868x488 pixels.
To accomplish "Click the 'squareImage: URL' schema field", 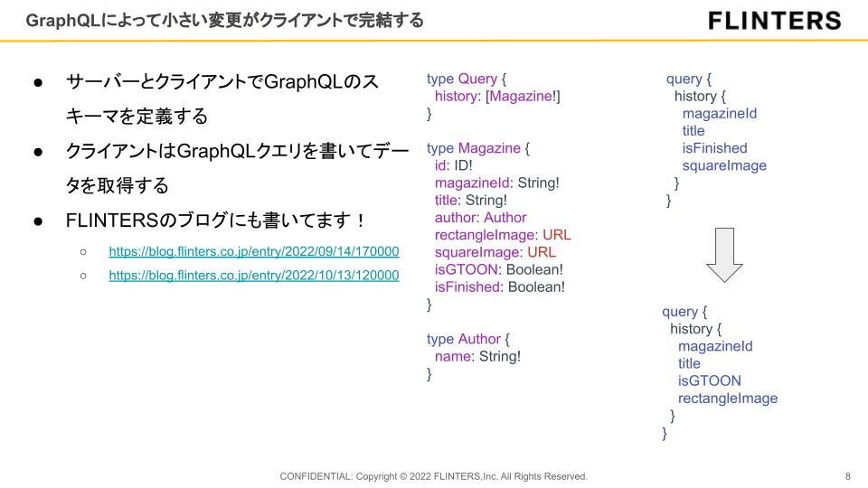I will pos(495,252).
